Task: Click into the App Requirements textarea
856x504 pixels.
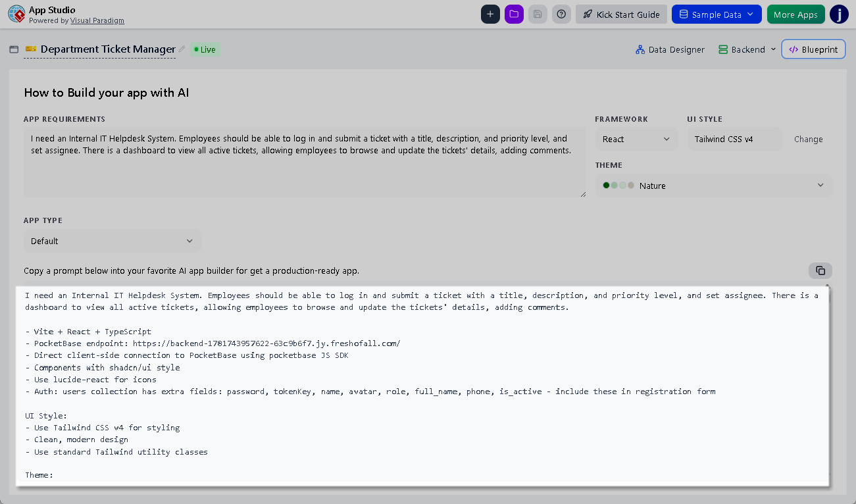Action: 305,162
